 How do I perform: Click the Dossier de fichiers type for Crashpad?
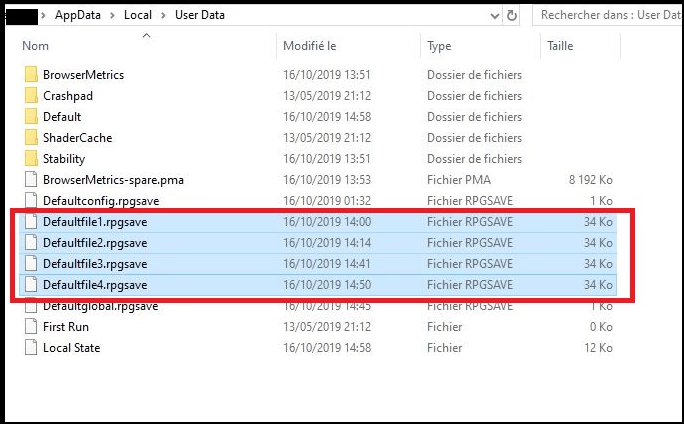pos(475,96)
